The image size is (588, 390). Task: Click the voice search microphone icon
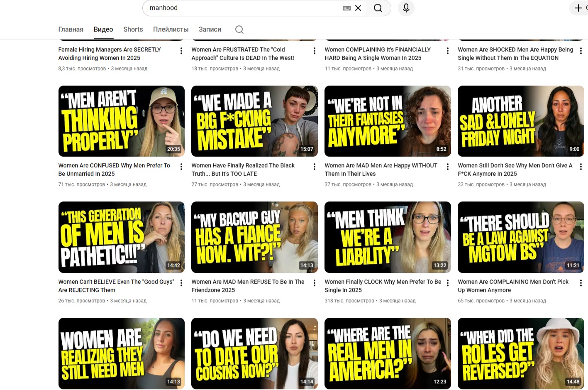pyautogui.click(x=406, y=8)
